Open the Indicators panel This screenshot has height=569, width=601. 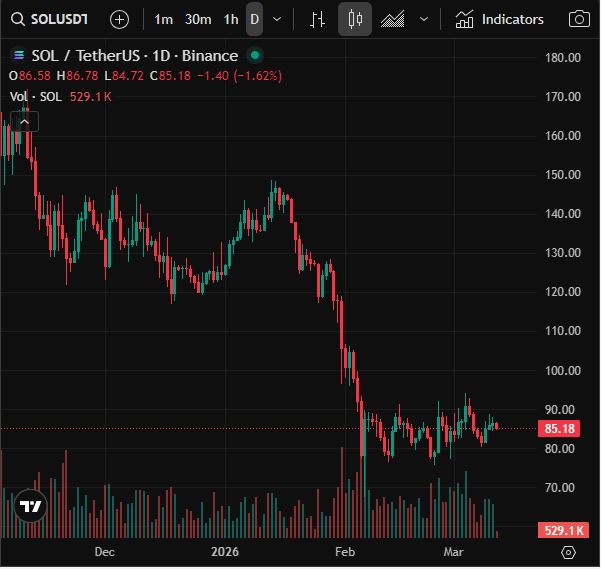point(499,19)
